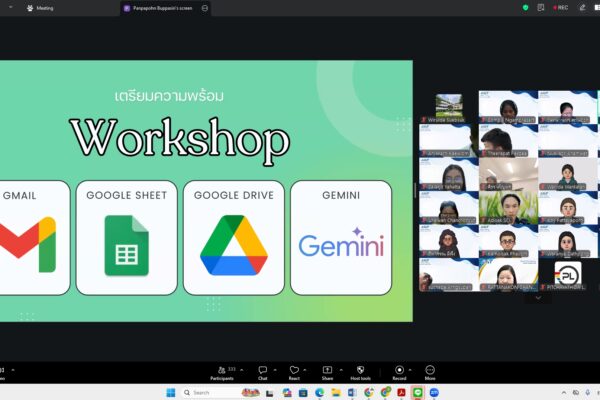Click the GOOGLE DRIVE card on slide
600x400 pixels.
(x=234, y=238)
